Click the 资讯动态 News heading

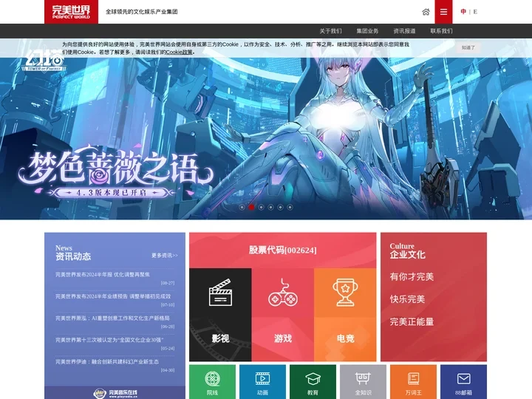tap(73, 253)
